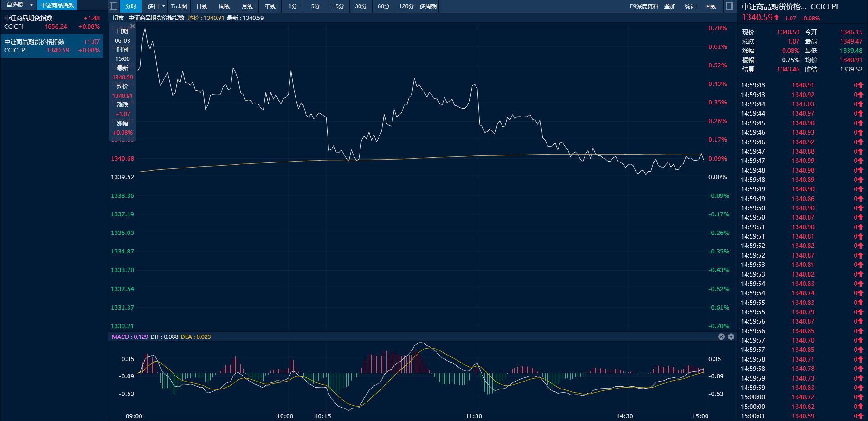Switch to the 中证商品指数 tab
This screenshot has height=421, width=868.
[57, 5]
